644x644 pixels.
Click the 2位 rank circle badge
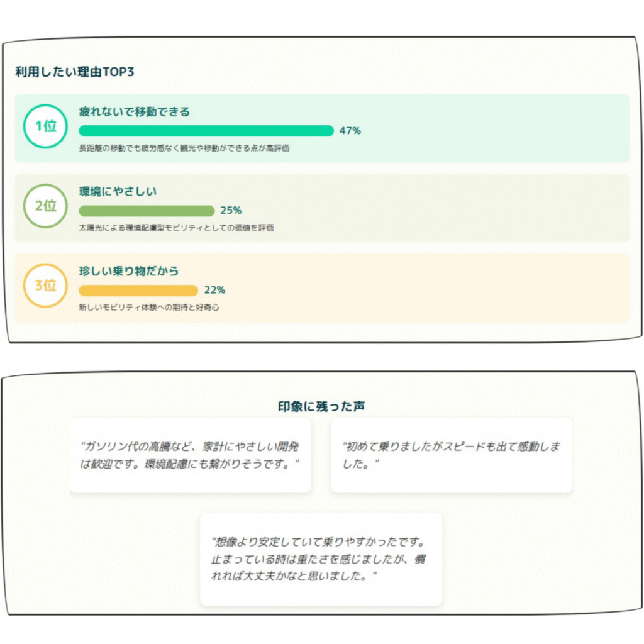(x=45, y=206)
